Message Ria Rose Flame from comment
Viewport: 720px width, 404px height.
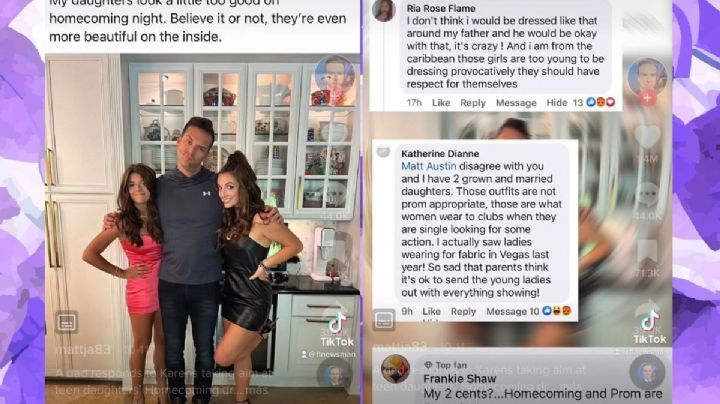(516, 103)
